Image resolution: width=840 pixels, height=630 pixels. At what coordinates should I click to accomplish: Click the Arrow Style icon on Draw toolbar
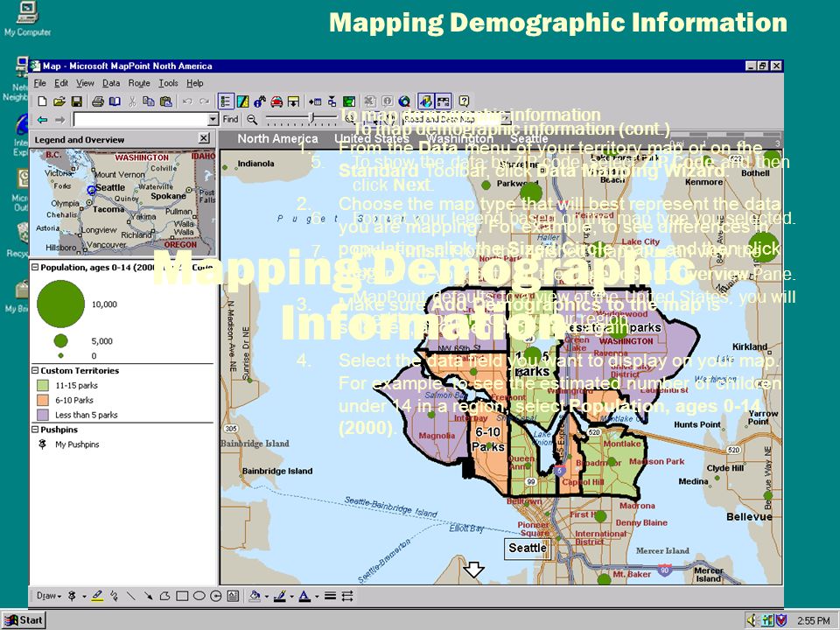[x=347, y=596]
